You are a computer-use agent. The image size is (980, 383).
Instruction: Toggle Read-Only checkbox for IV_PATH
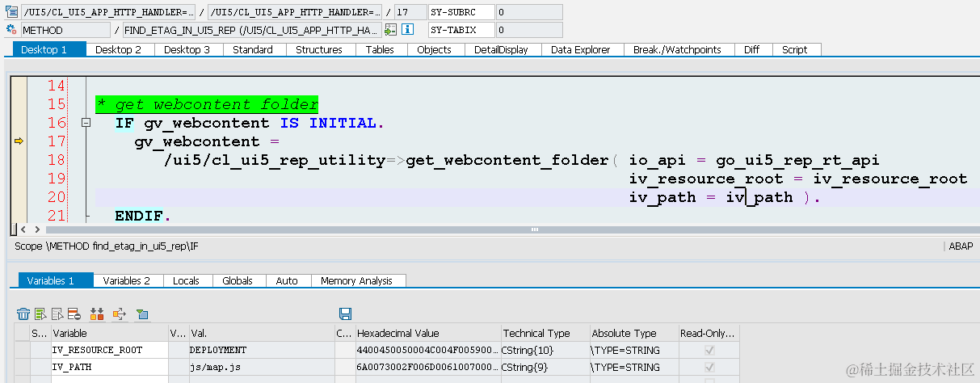click(x=710, y=367)
